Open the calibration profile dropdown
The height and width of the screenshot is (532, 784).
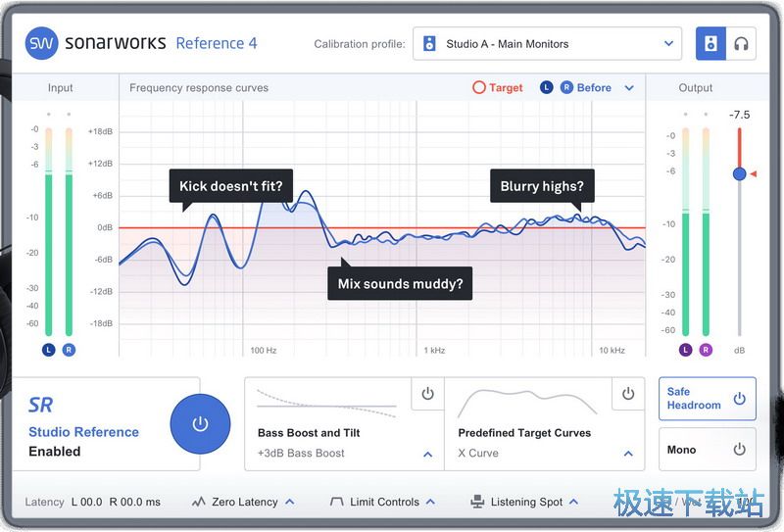coord(669,44)
